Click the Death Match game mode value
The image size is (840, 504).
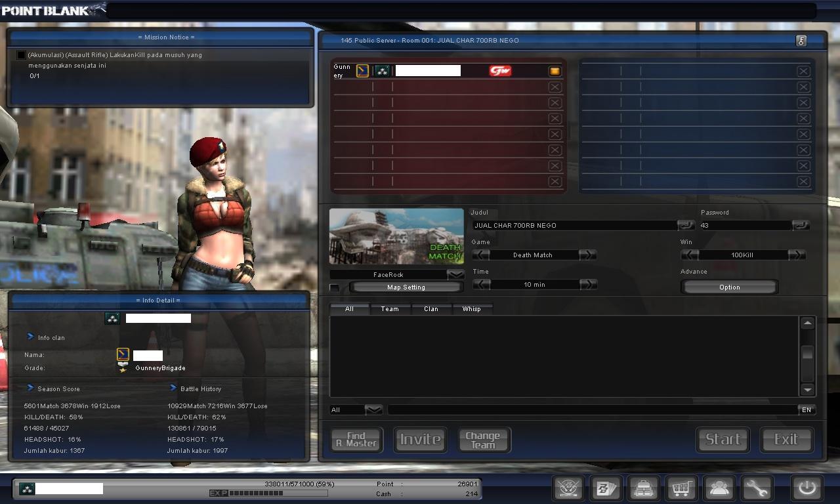(x=533, y=255)
